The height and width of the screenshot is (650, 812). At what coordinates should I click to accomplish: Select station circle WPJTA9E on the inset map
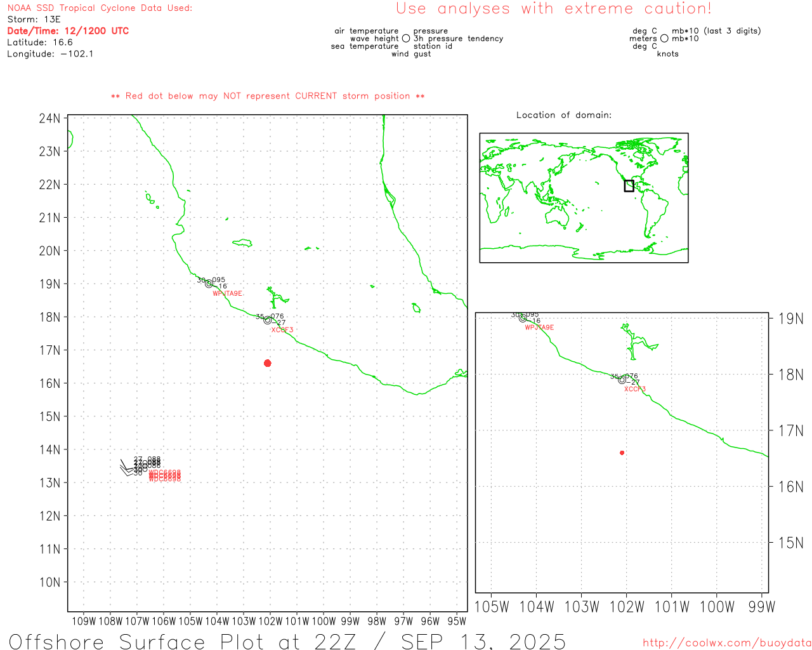(523, 318)
